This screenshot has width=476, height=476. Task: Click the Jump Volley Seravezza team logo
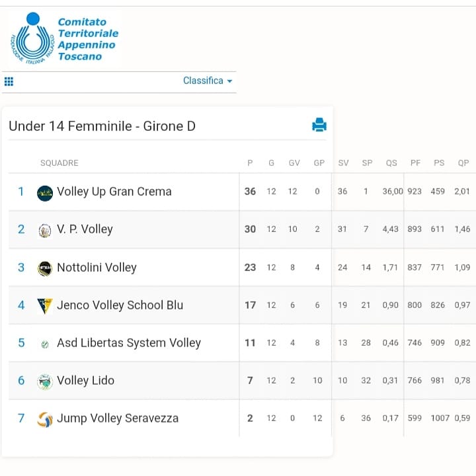tap(45, 420)
